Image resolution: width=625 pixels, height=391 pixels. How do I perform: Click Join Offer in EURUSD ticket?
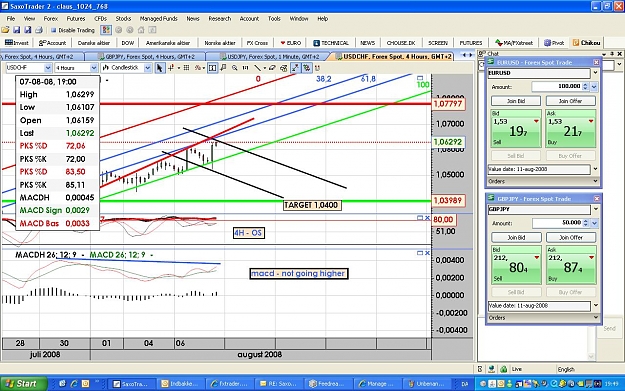(x=570, y=101)
